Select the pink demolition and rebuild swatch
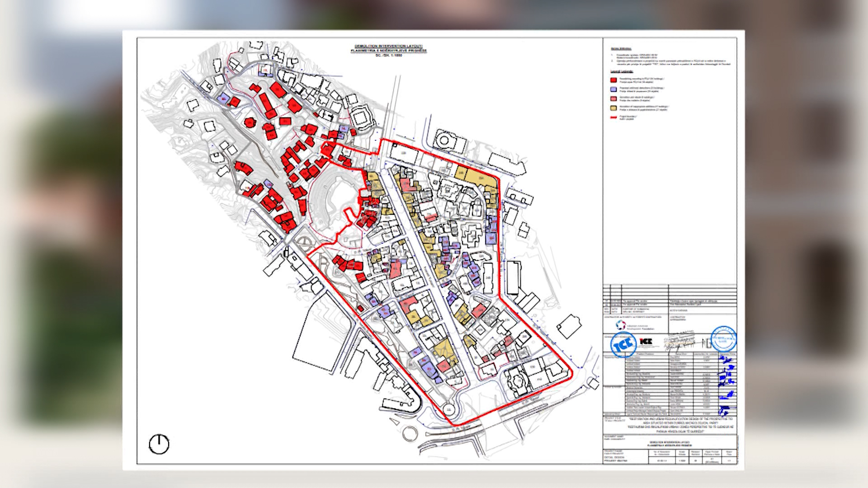Viewport: 868px width, 488px height. (x=613, y=98)
